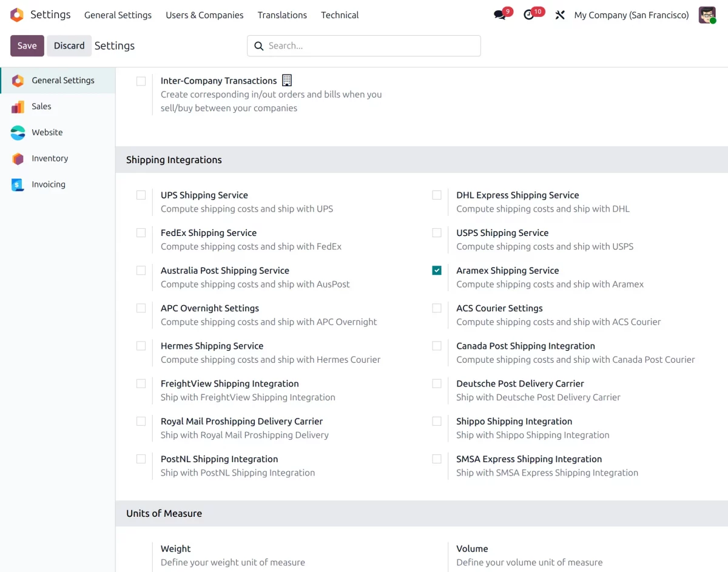Click the Settings breadcrumb text beside Discard
Viewport: 728px width, 572px height.
(x=115, y=46)
